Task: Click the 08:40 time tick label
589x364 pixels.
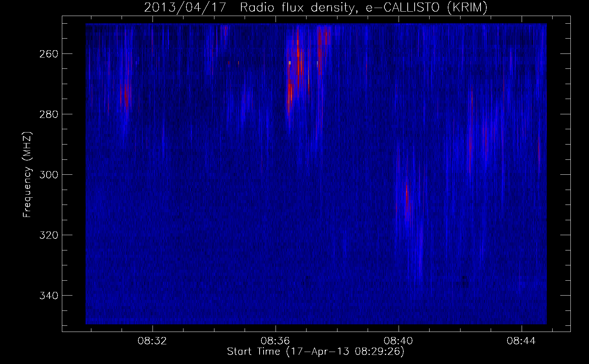Action: [x=399, y=341]
